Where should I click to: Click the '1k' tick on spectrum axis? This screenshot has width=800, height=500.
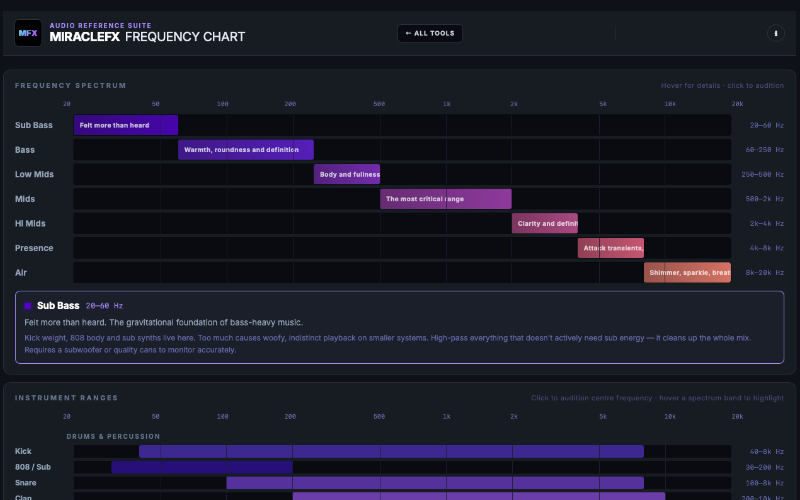446,104
